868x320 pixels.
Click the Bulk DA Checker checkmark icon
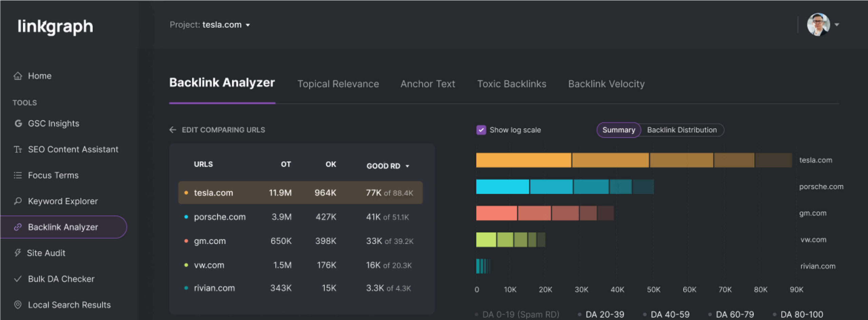pyautogui.click(x=18, y=279)
